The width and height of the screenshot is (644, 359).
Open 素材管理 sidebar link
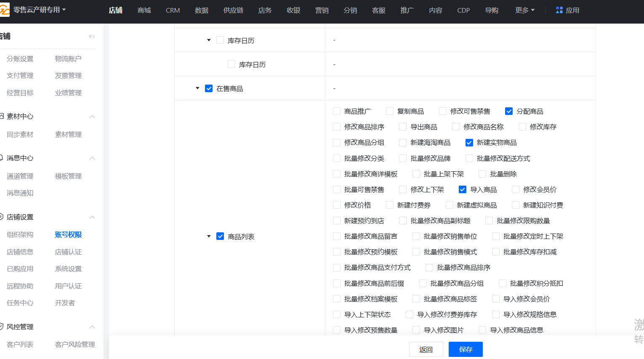point(68,134)
